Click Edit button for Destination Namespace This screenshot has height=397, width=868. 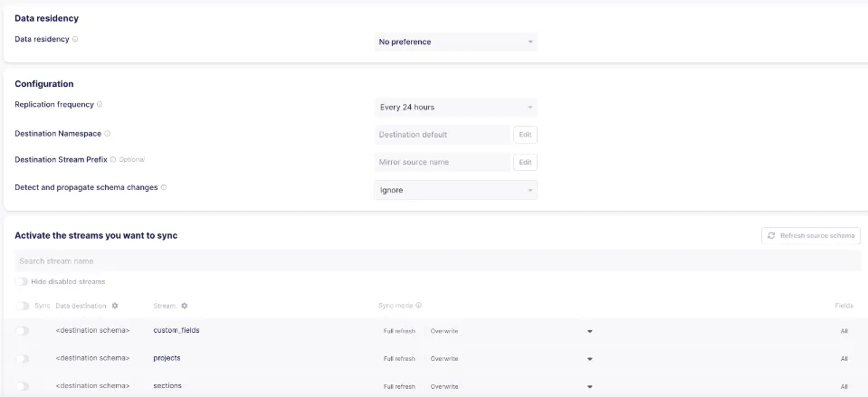525,135
